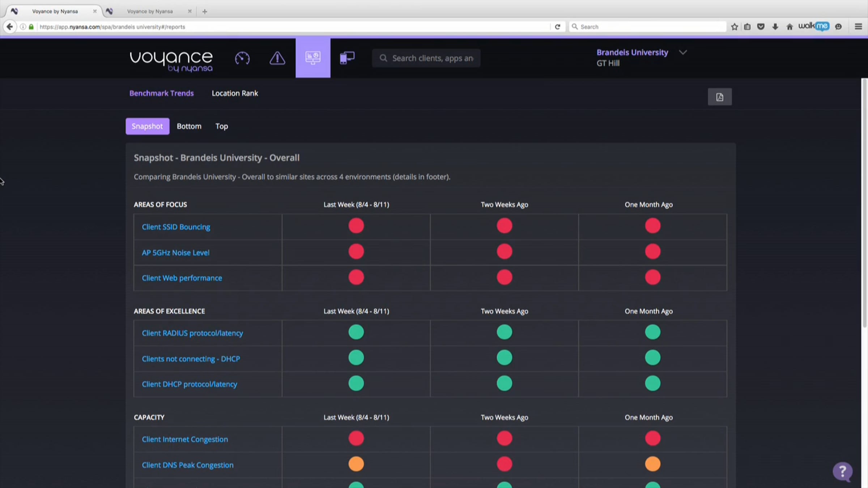Image resolution: width=868 pixels, height=488 pixels.
Task: Open the dashboard gauge icon
Action: (242, 58)
